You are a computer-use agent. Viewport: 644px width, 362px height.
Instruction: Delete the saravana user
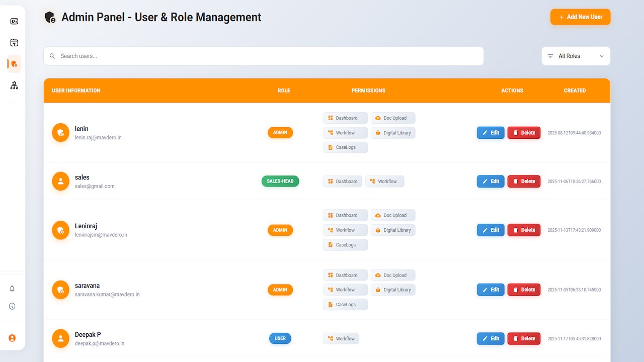point(524,290)
